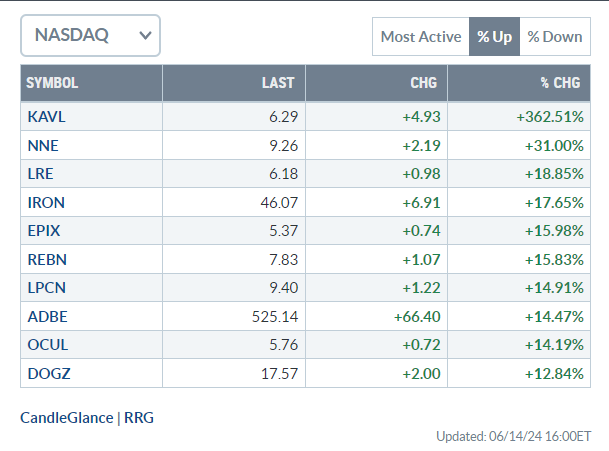Switch to the % Down tab
Image resolution: width=609 pixels, height=451 pixels.
pos(555,37)
